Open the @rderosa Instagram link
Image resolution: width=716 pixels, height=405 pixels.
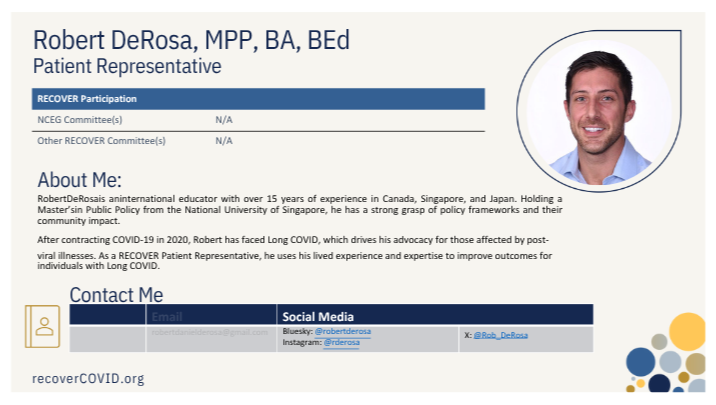point(341,342)
